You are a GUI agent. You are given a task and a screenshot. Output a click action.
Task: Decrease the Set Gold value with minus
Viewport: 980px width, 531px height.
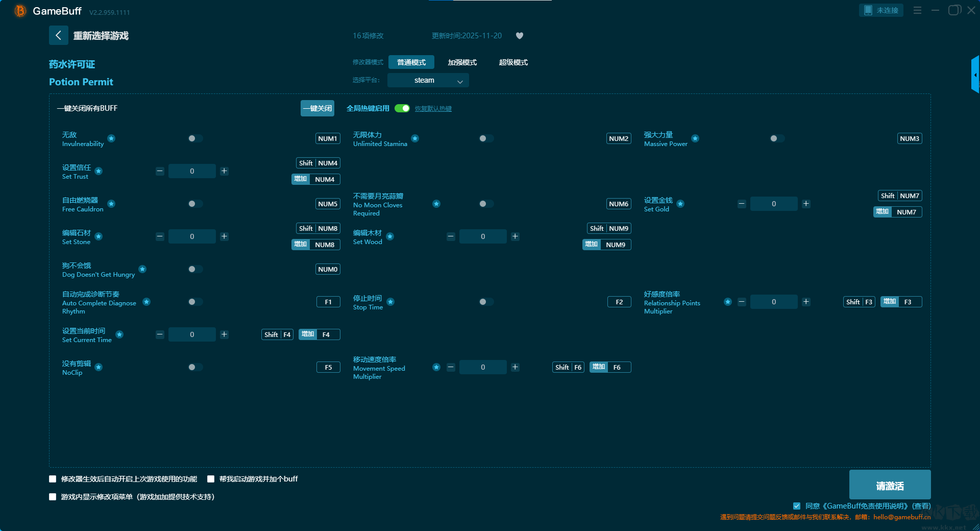click(742, 204)
